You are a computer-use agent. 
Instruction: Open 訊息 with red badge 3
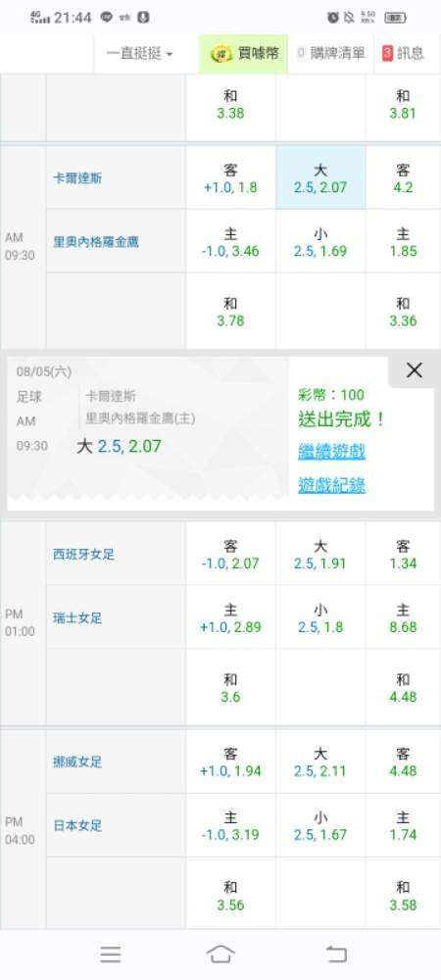[x=404, y=54]
